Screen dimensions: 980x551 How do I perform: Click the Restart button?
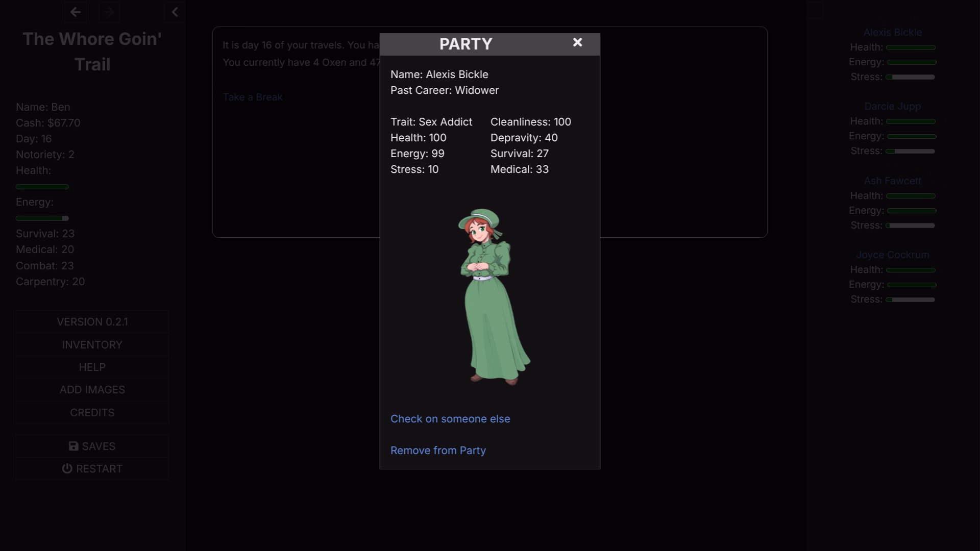92,469
